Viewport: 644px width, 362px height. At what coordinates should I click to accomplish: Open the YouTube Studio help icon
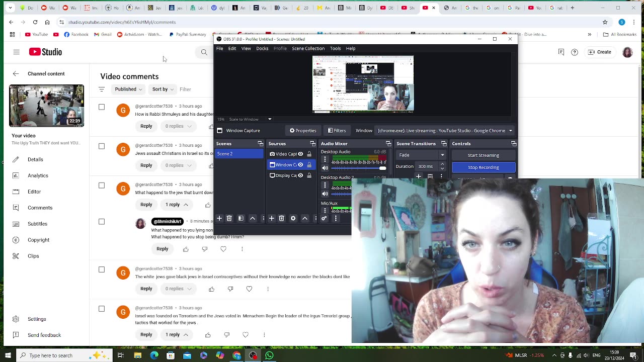tap(575, 52)
